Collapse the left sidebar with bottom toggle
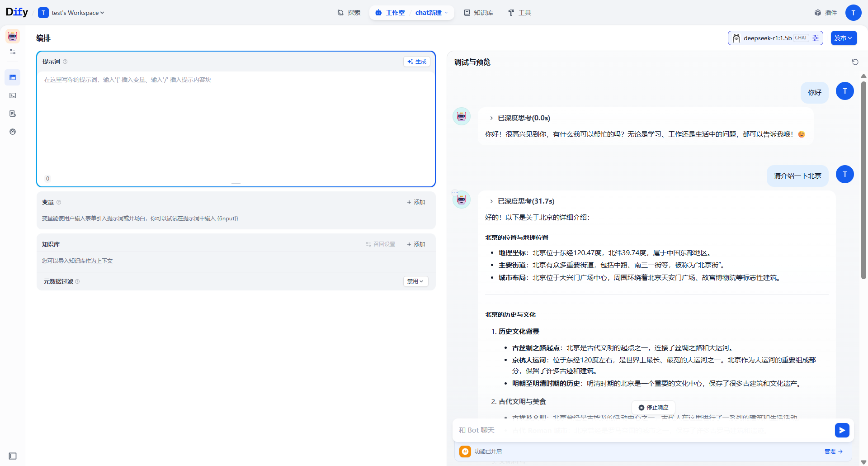868x466 pixels. (x=12, y=456)
